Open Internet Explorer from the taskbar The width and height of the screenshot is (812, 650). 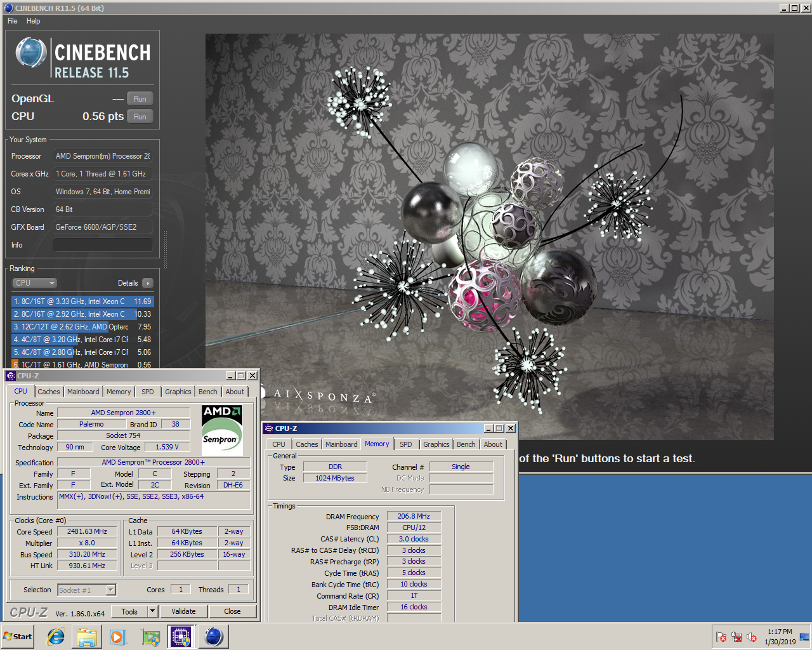[x=56, y=637]
